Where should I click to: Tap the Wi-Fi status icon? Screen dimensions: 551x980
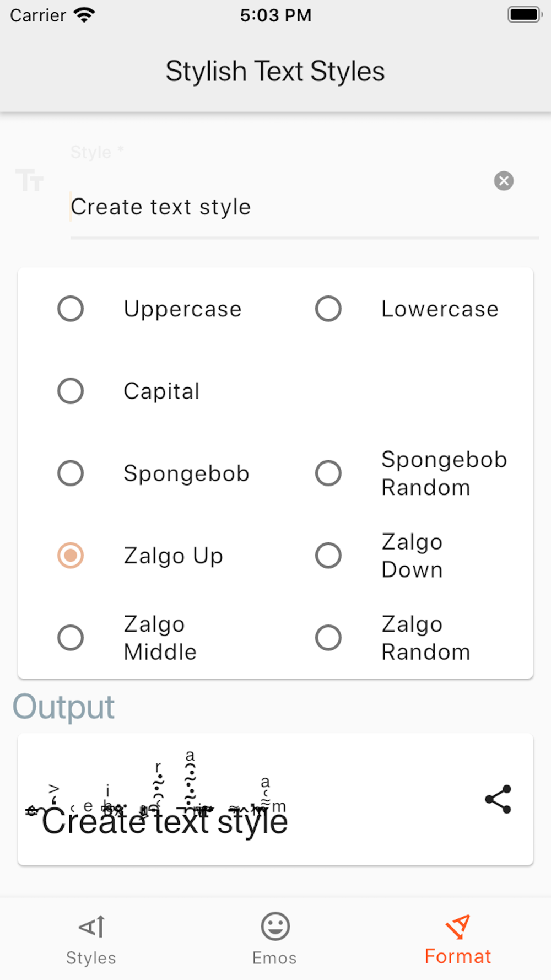point(84,15)
